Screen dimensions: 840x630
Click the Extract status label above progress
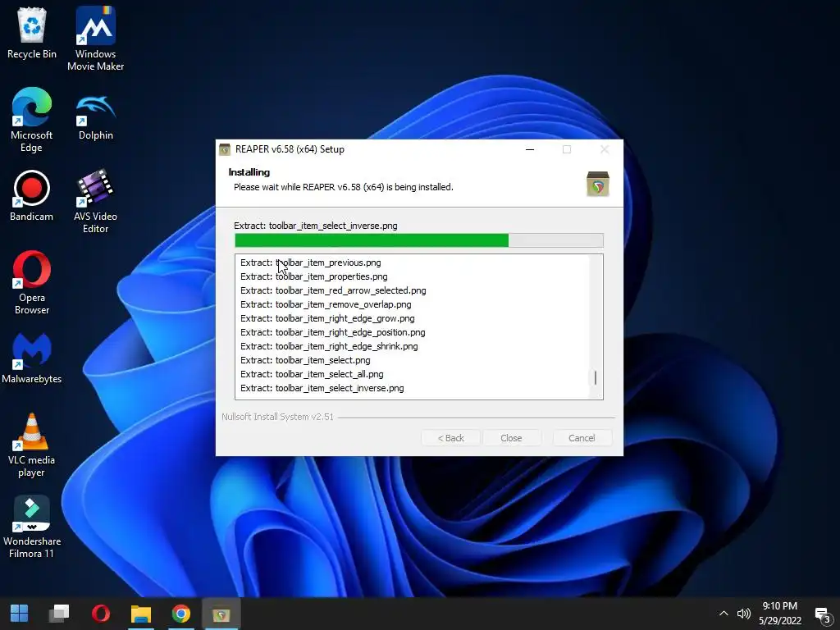(316, 226)
